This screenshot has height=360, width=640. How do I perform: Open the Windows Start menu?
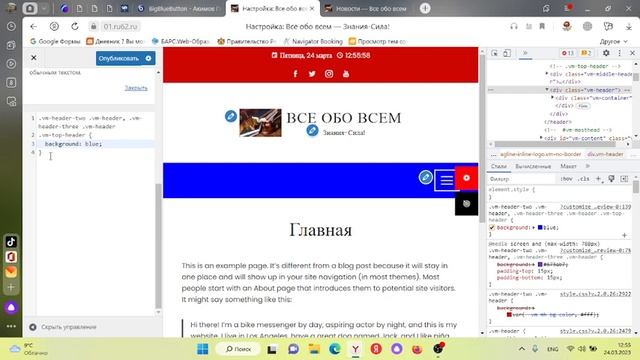tap(202, 349)
